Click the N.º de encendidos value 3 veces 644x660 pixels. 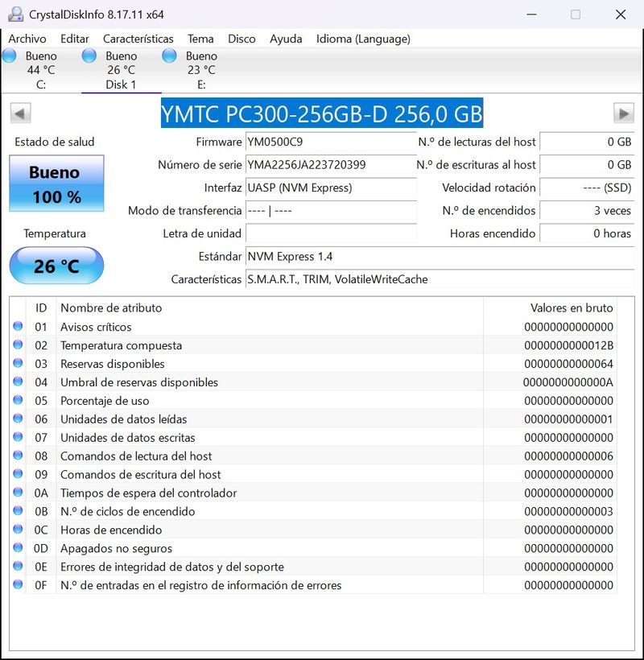pos(587,210)
